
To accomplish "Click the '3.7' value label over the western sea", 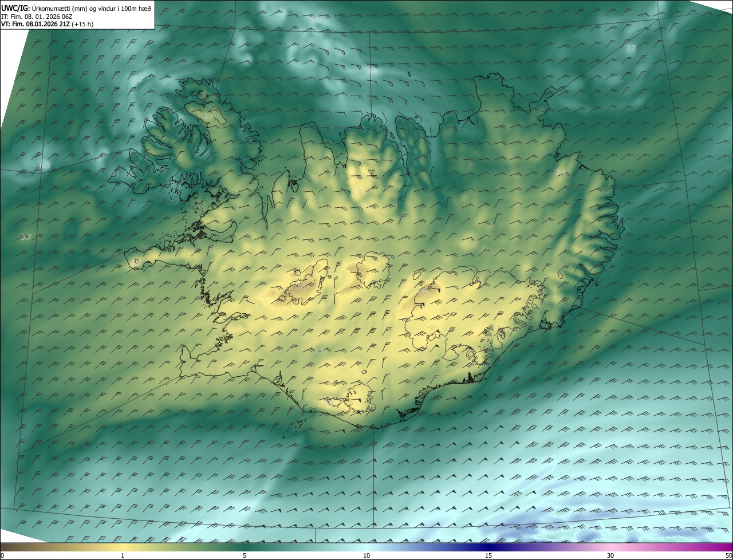I will point(26,237).
